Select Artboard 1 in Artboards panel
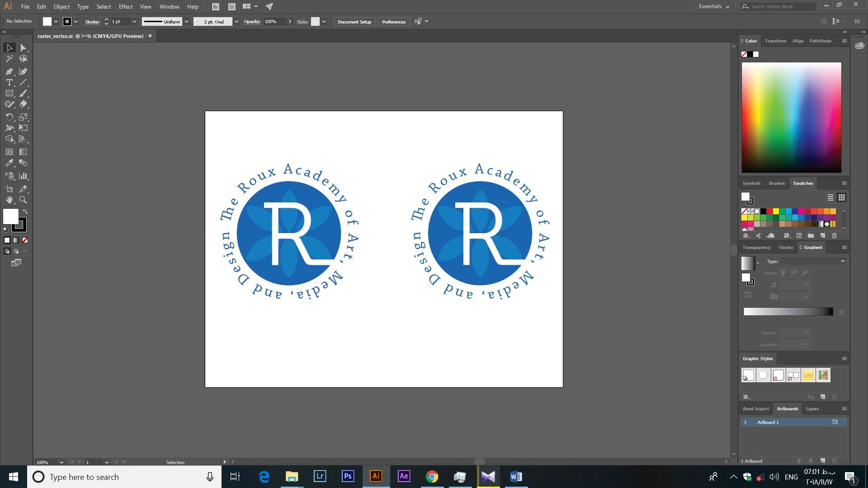This screenshot has height=488, width=868. click(x=793, y=422)
